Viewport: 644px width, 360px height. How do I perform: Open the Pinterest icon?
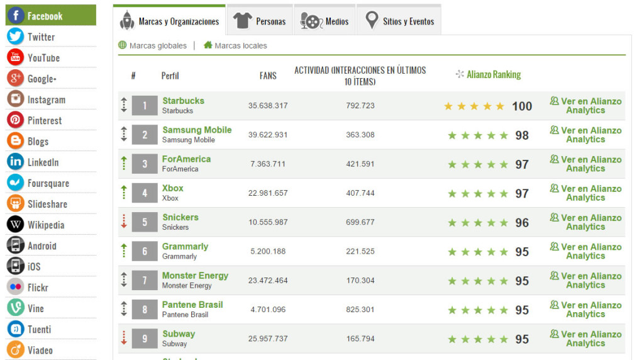pos(15,120)
